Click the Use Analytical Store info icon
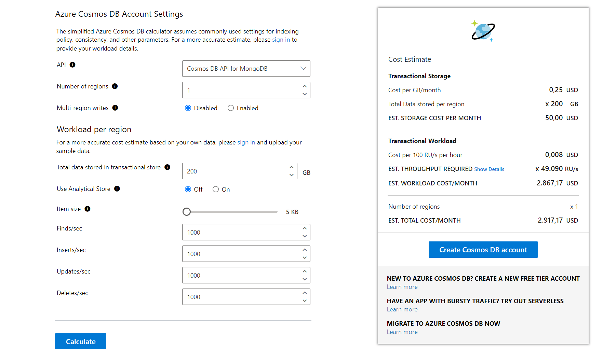 coord(117,188)
